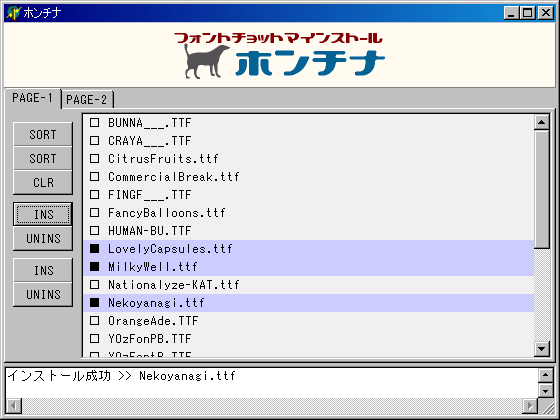Check the BUNNA___.TTF checkbox
The height and width of the screenshot is (420, 560).
pyautogui.click(x=95, y=123)
